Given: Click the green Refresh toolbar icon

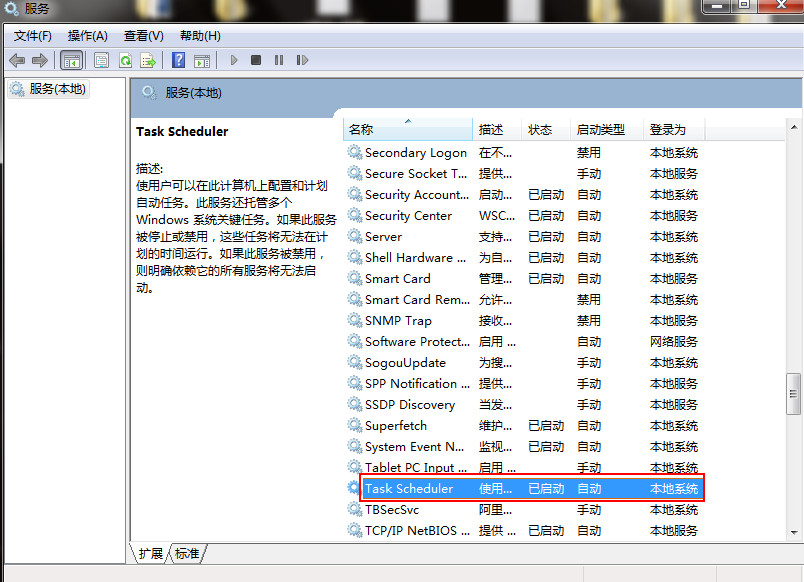Looking at the screenshot, I should coord(125,61).
